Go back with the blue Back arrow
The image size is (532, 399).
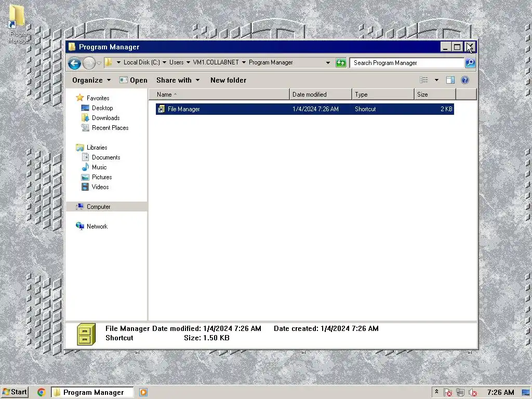(x=74, y=63)
